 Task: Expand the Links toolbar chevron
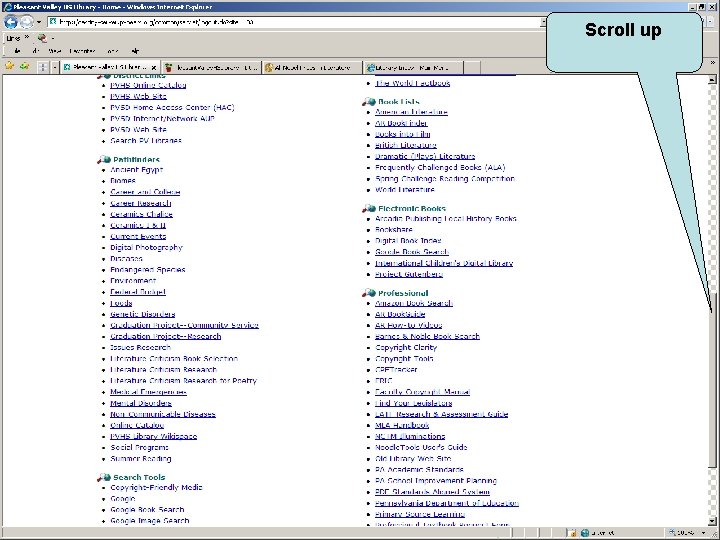point(27,37)
